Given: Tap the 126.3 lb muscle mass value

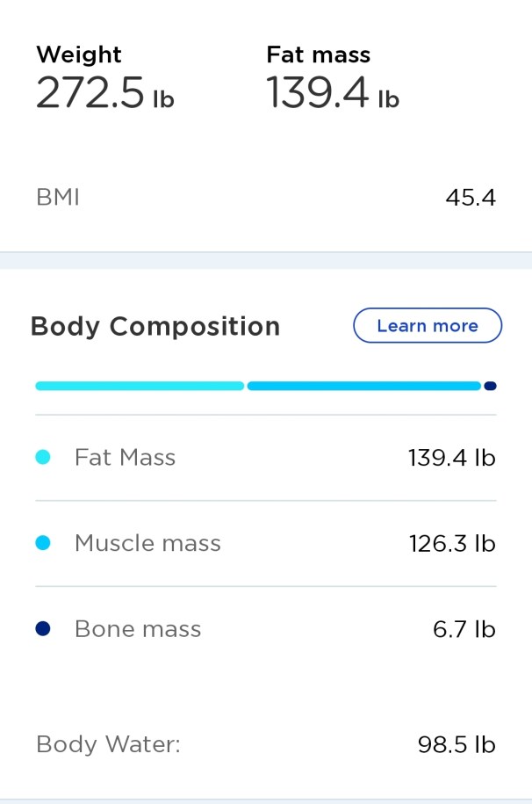Looking at the screenshot, I should 452,544.
